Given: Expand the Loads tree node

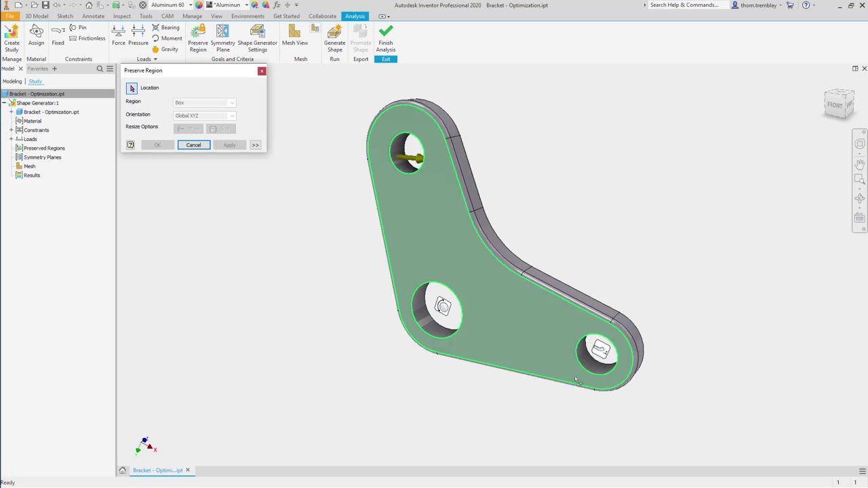Looking at the screenshot, I should click(11, 139).
